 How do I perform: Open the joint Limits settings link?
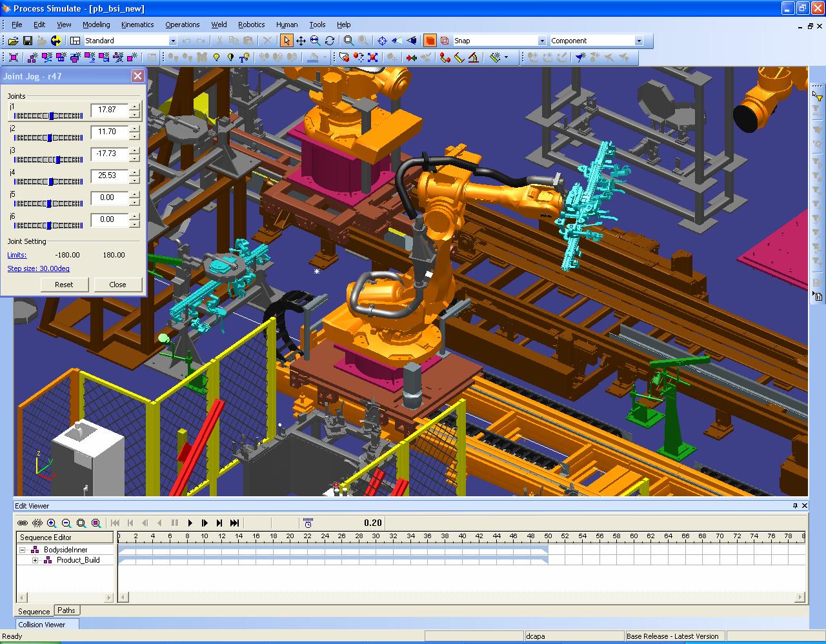pos(16,255)
